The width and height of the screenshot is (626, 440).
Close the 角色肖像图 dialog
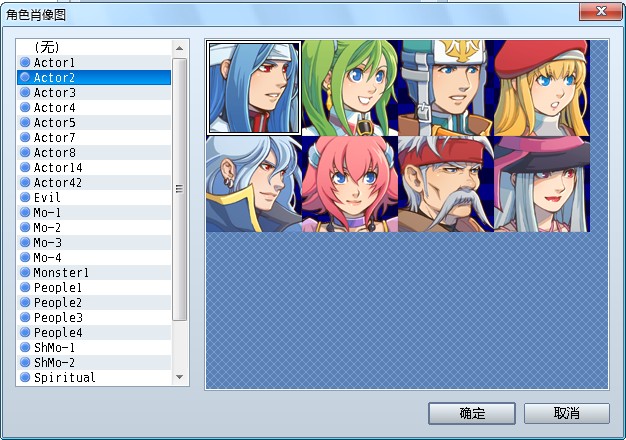coord(601,11)
